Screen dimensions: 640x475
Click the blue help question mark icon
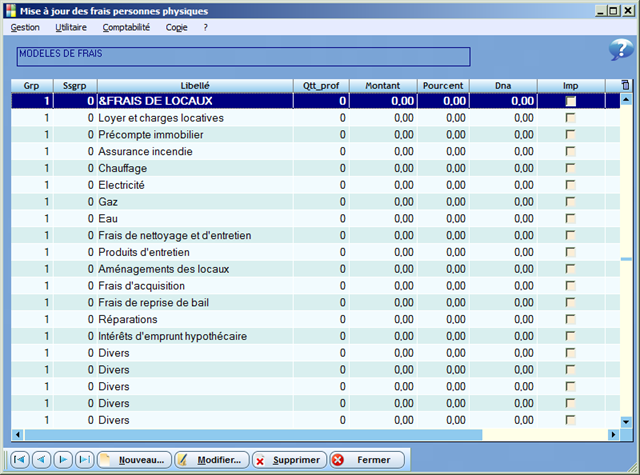[x=619, y=52]
